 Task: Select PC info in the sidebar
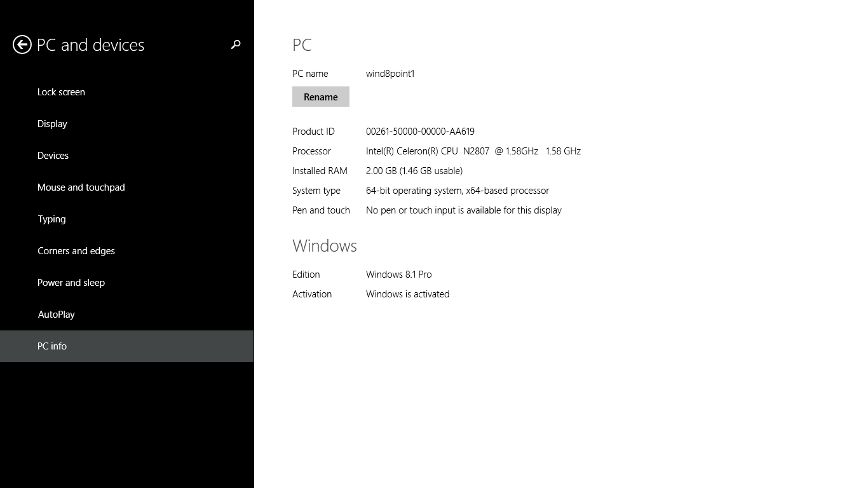tap(127, 346)
